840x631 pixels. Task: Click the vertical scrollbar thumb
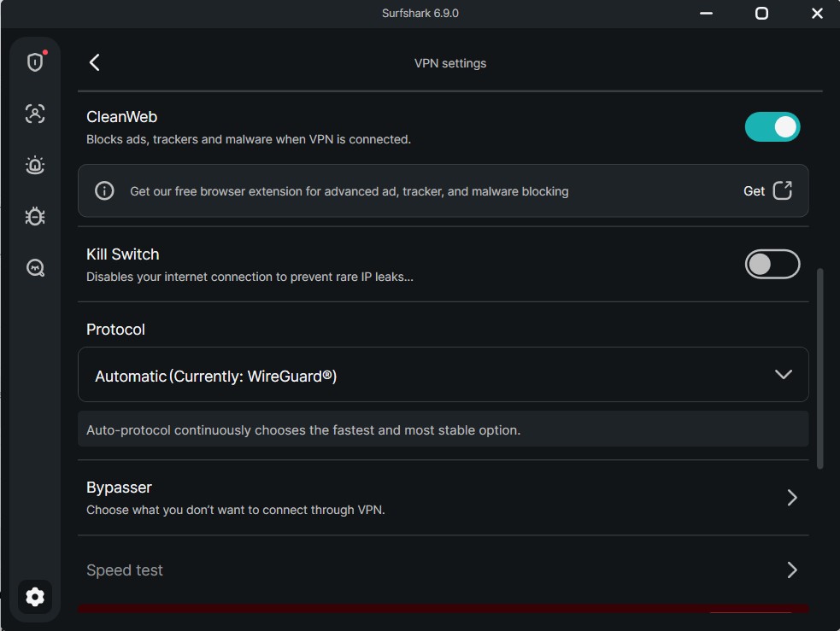tap(819, 369)
